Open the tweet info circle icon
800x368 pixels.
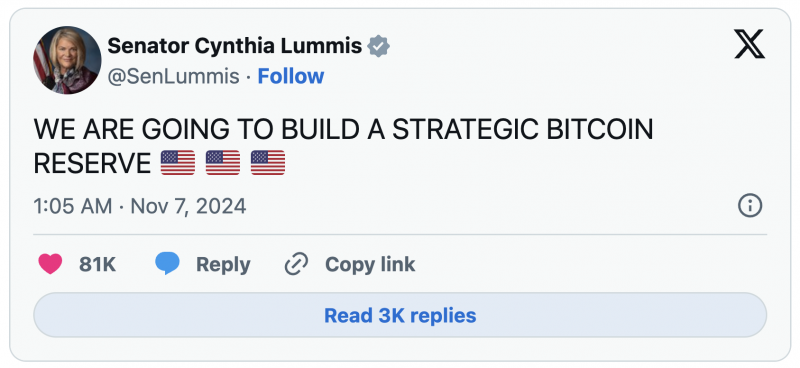pos(750,206)
